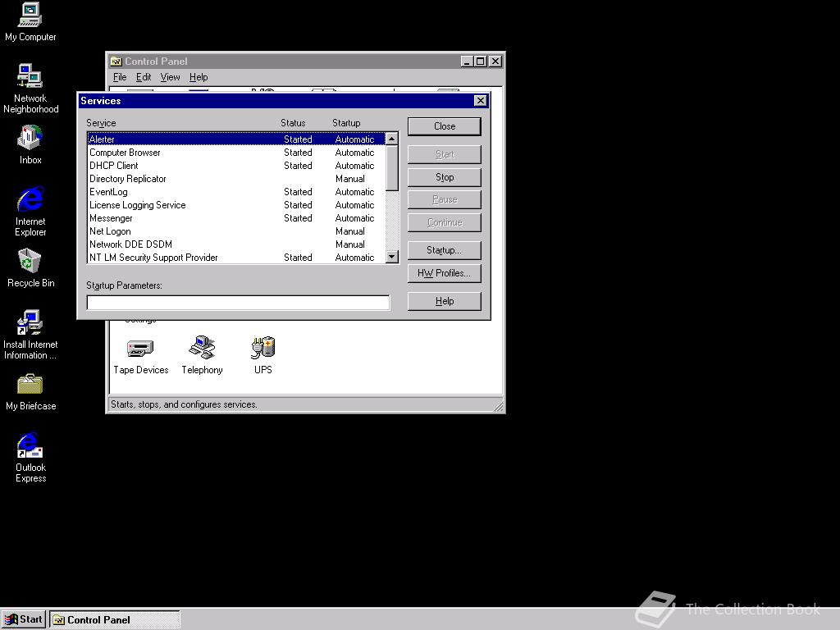Screen dimensions: 840x630
Task: Open Help menu in Control Panel
Action: pyautogui.click(x=199, y=77)
